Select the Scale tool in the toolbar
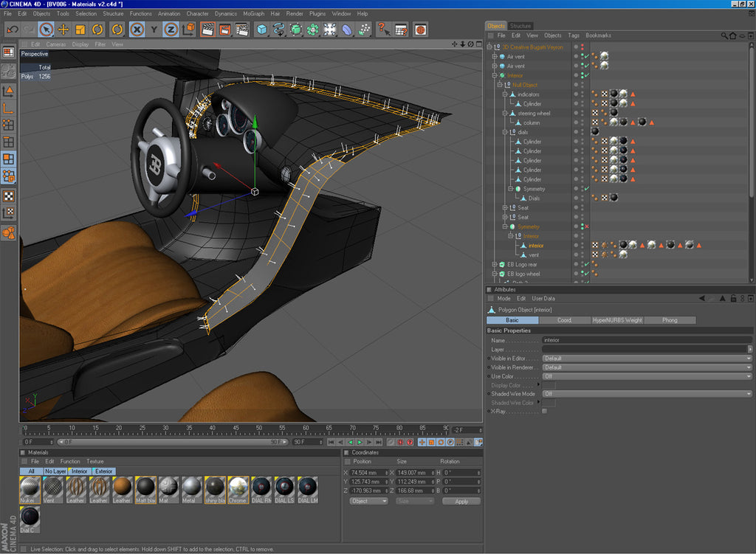 [x=79, y=31]
